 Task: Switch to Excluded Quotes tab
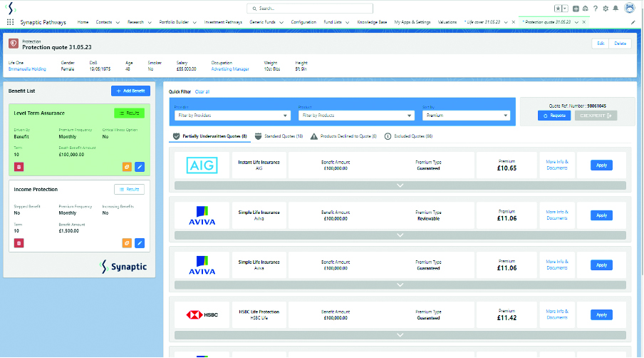tap(409, 136)
